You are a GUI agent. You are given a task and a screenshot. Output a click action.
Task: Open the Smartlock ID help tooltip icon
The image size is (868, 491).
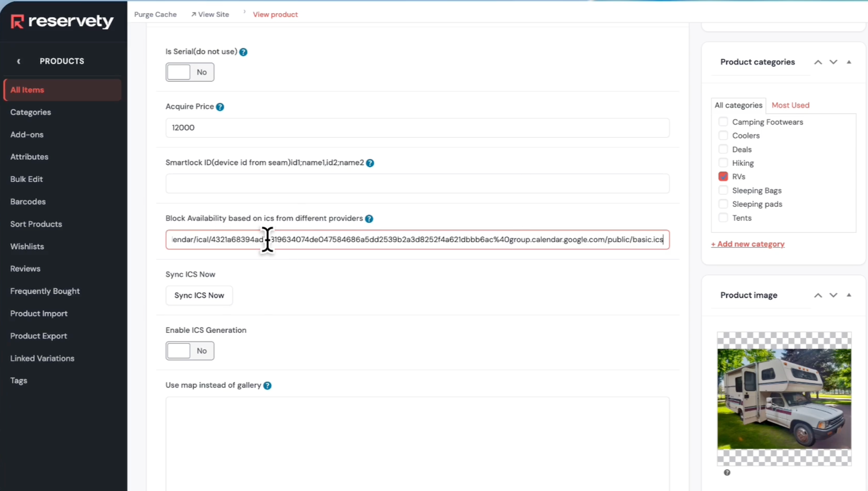[x=370, y=163]
